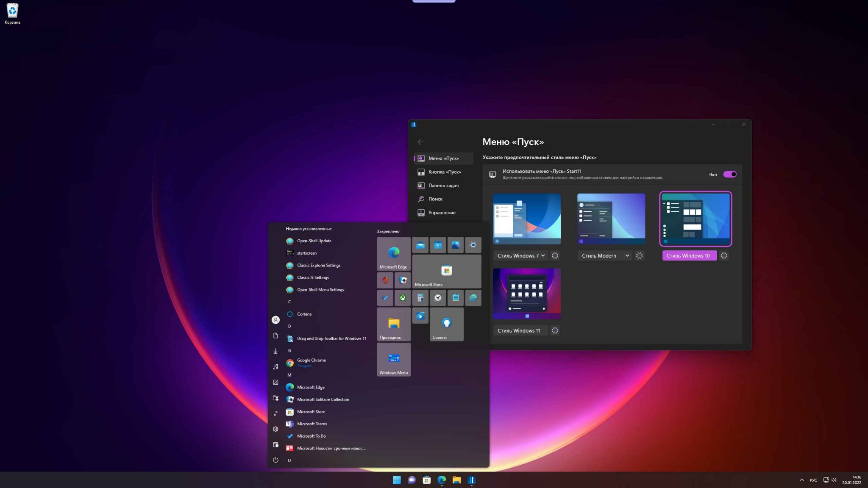Open the Calendar tile in Start menu
Image resolution: width=868 pixels, height=488 pixels.
point(438,245)
